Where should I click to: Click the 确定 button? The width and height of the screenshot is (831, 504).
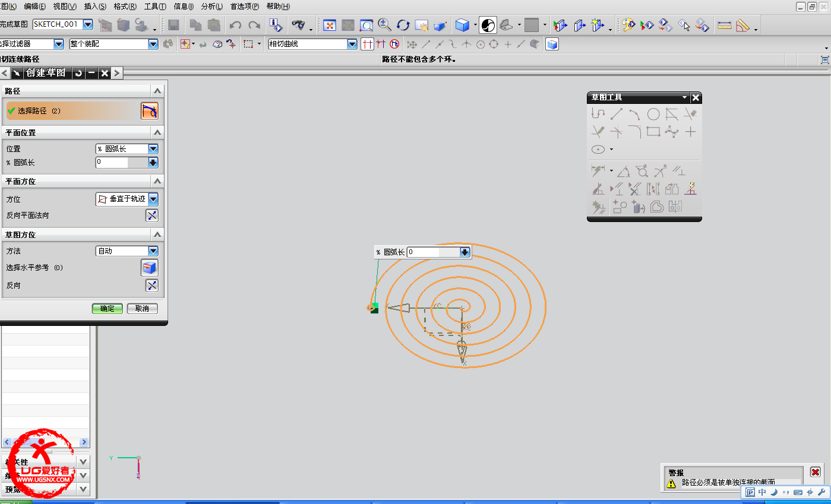pyautogui.click(x=108, y=309)
